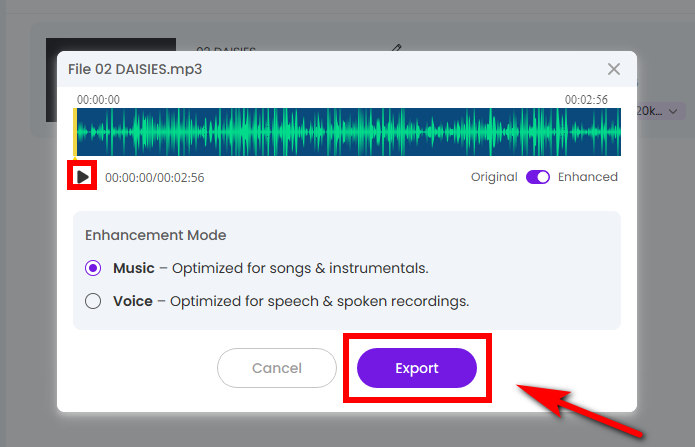Click the 00:02:56 end time label
Image resolution: width=695 pixels, height=447 pixels.
pos(585,100)
